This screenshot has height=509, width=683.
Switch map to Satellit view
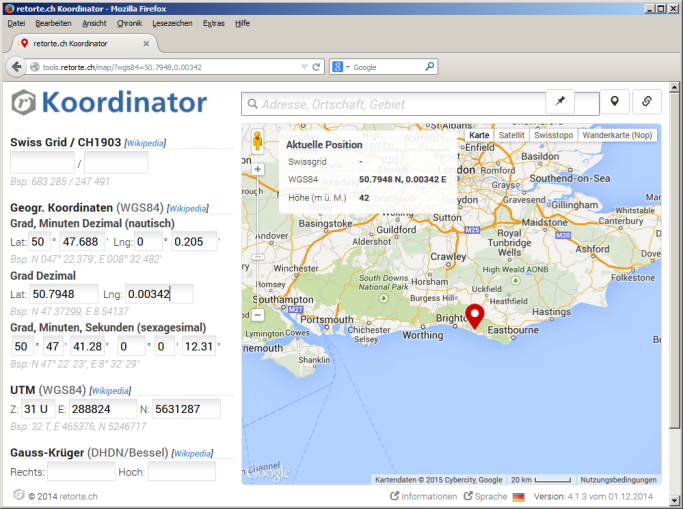coord(511,135)
